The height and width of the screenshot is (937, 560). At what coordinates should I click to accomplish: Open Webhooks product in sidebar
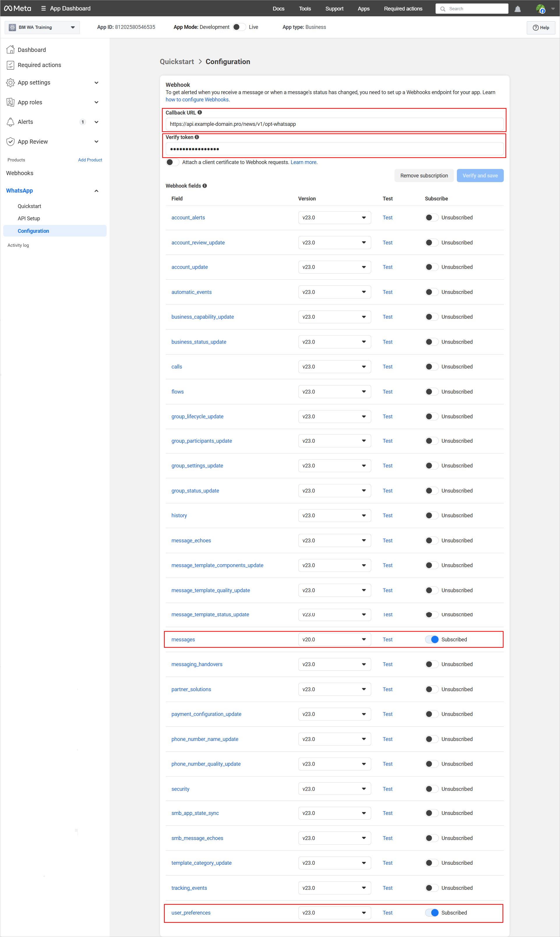point(20,173)
